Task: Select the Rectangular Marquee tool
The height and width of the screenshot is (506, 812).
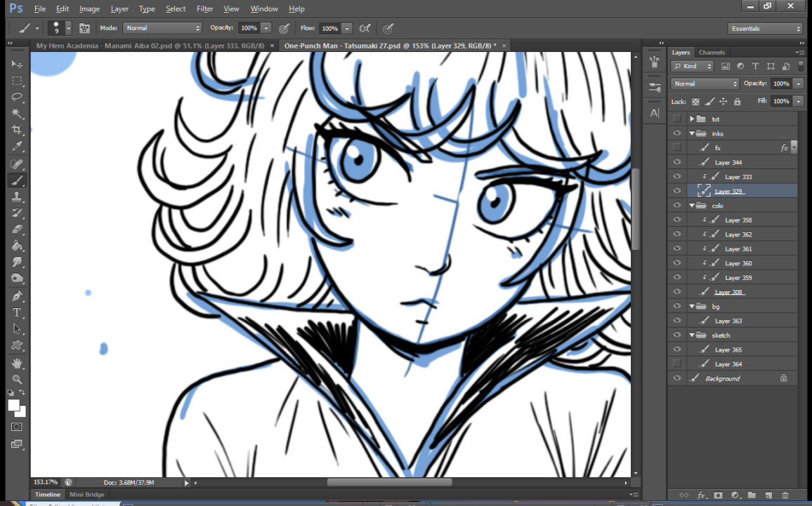Action: [17, 81]
